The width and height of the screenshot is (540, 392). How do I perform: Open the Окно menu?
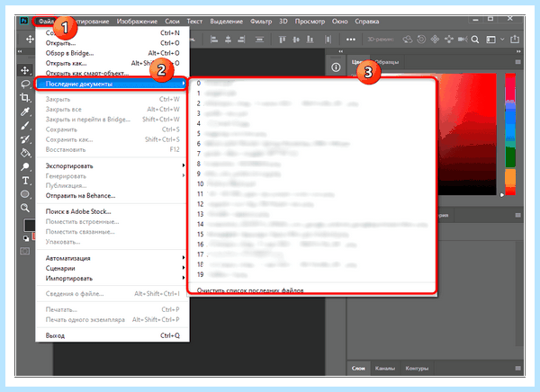[339, 22]
